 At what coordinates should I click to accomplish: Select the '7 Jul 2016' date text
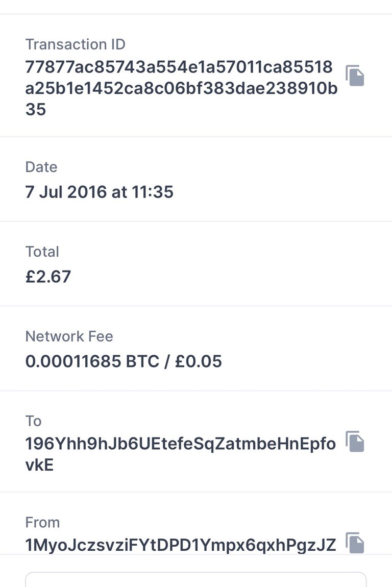click(x=66, y=192)
